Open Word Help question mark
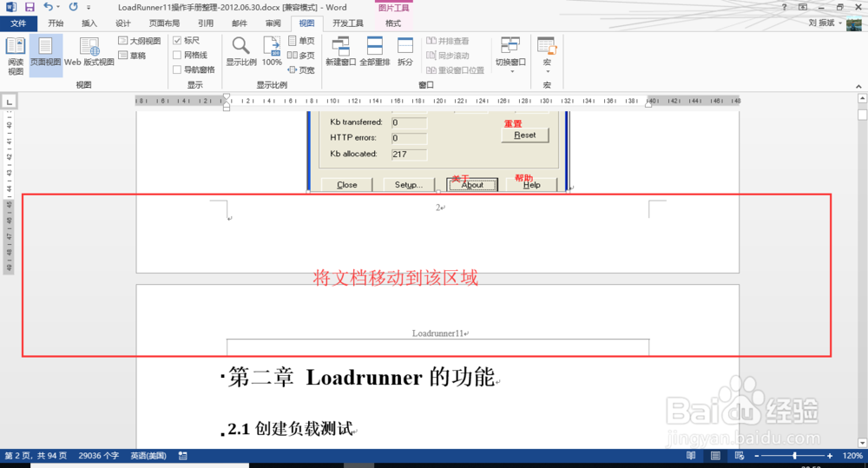868x468 pixels. (x=784, y=7)
